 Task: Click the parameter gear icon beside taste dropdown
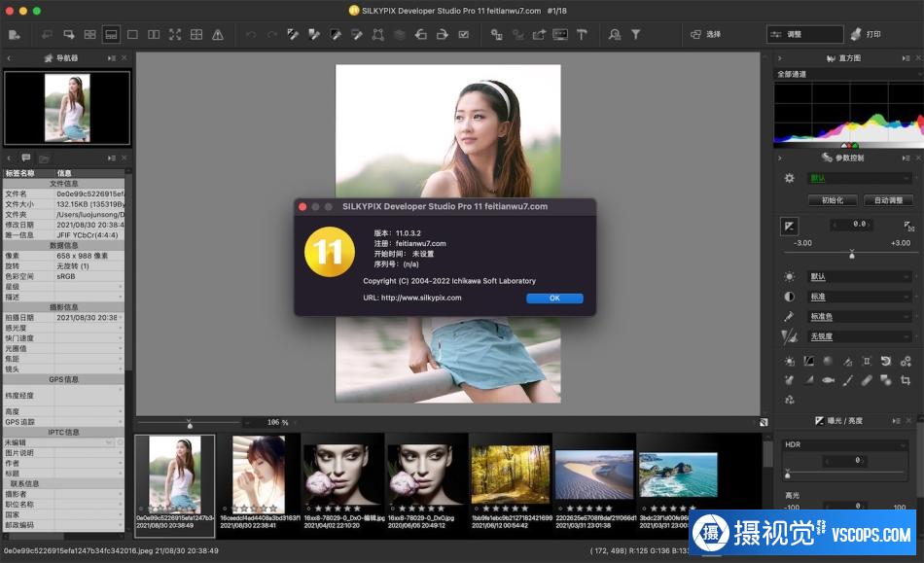(x=790, y=178)
